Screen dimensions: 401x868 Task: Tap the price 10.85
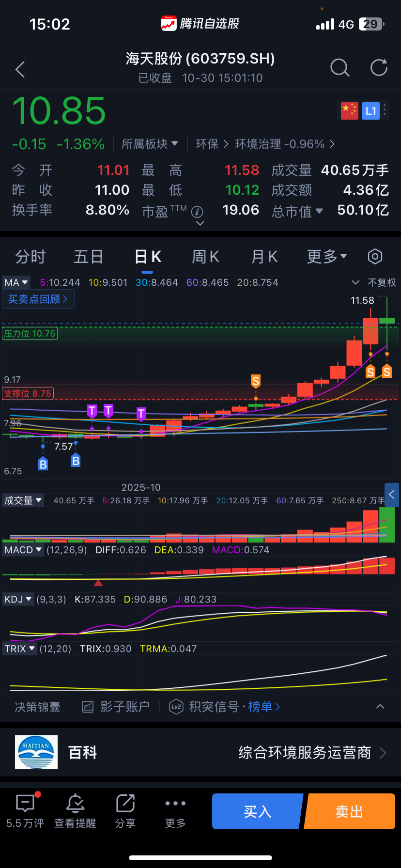click(x=59, y=110)
